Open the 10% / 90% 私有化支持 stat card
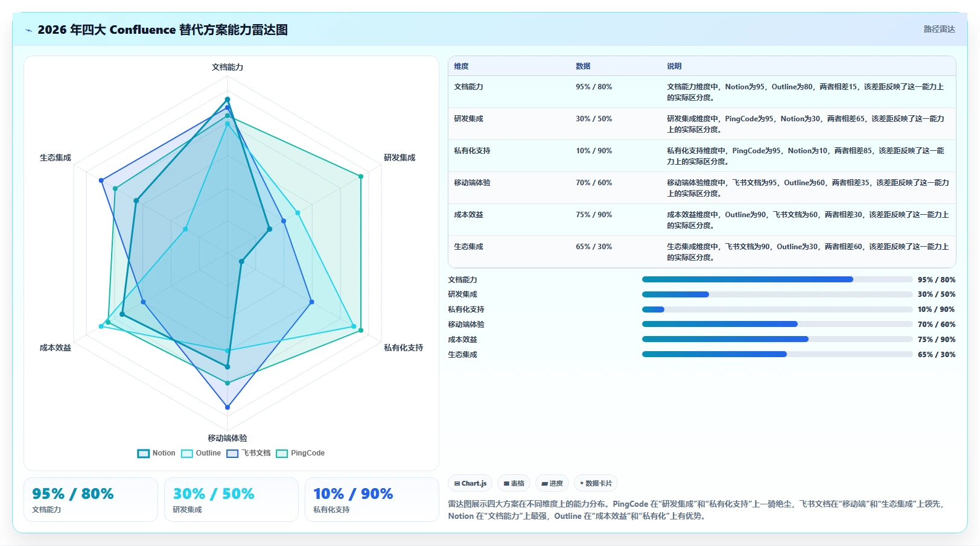Screen dimensions: 980x546 pos(372,500)
